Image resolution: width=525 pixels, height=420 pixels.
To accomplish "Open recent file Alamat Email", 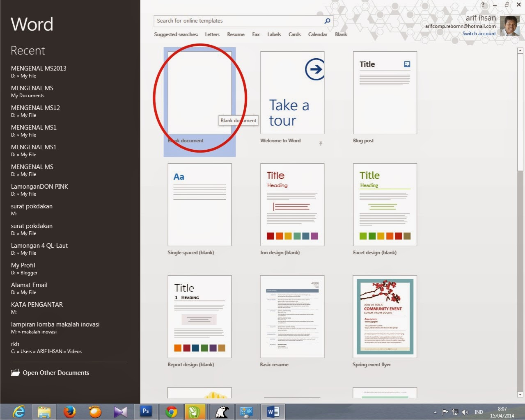I will click(29, 288).
